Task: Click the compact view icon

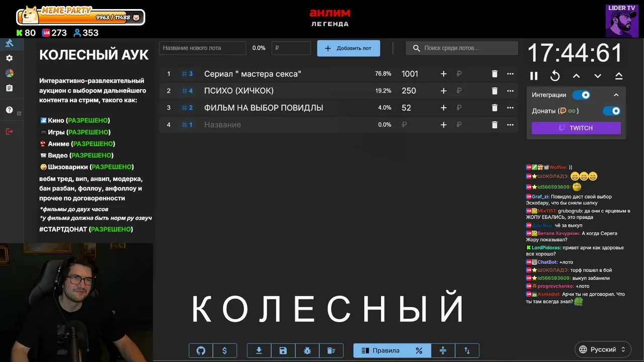Action: coord(443,350)
